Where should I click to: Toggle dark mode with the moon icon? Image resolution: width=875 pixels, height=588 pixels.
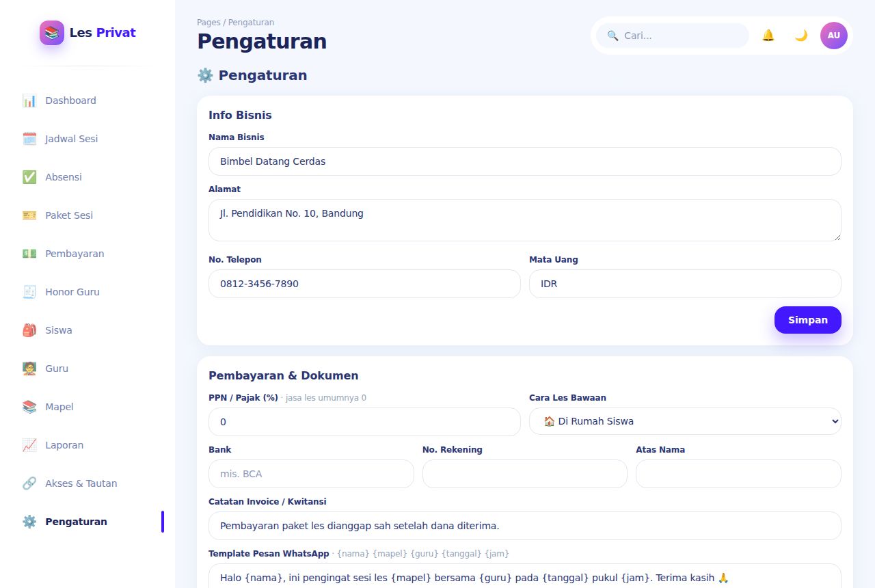801,36
